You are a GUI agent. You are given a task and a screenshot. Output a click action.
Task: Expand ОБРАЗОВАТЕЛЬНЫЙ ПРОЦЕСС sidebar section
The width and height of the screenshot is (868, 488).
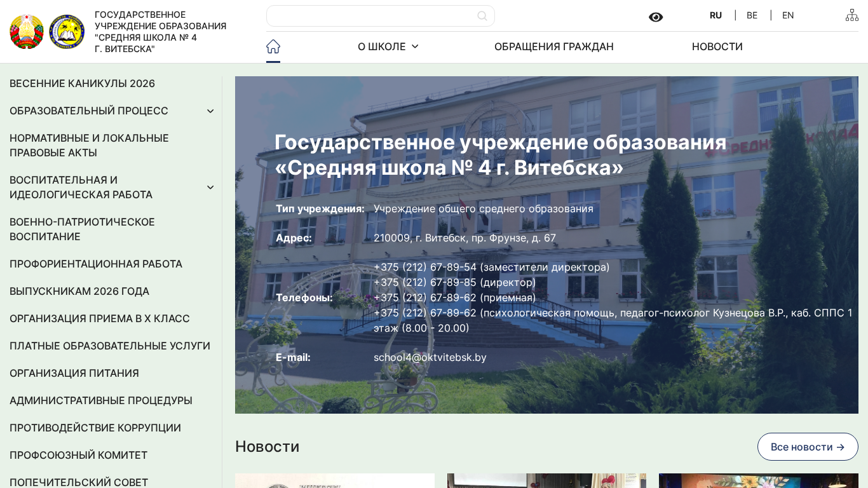click(x=210, y=111)
